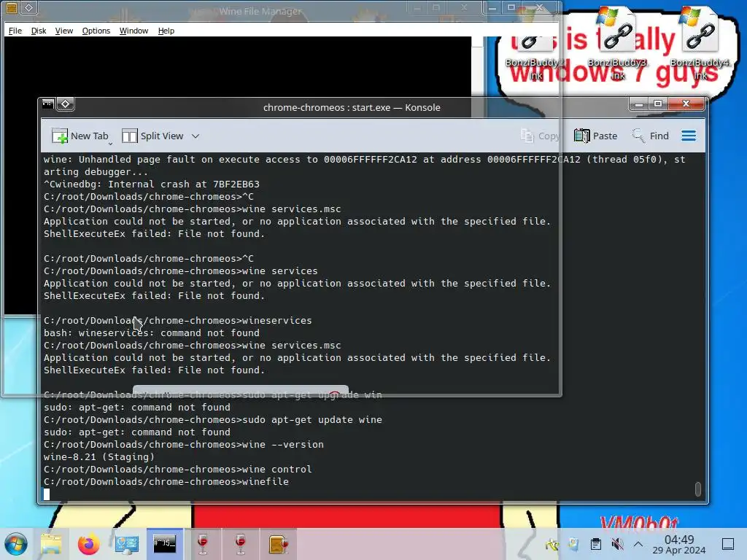This screenshot has height=560, width=747.
Task: Open the New Tab dropdown arrow
Action: click(111, 144)
